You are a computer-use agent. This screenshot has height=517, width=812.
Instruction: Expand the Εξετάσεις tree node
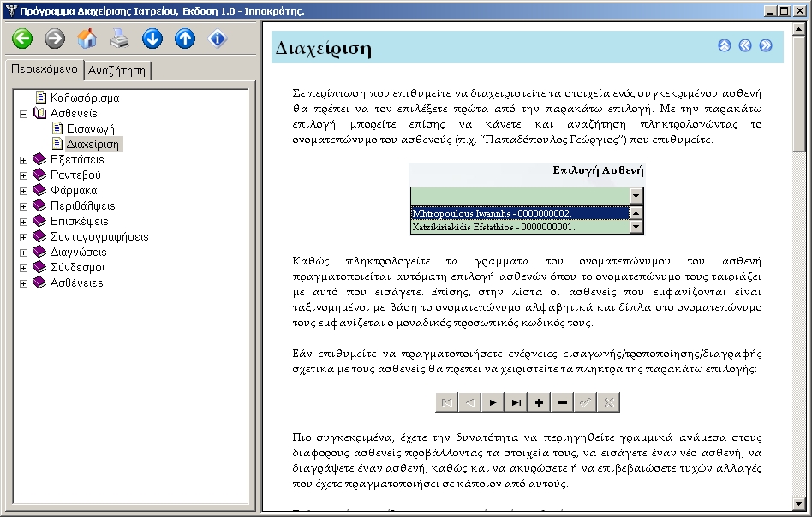pos(24,159)
